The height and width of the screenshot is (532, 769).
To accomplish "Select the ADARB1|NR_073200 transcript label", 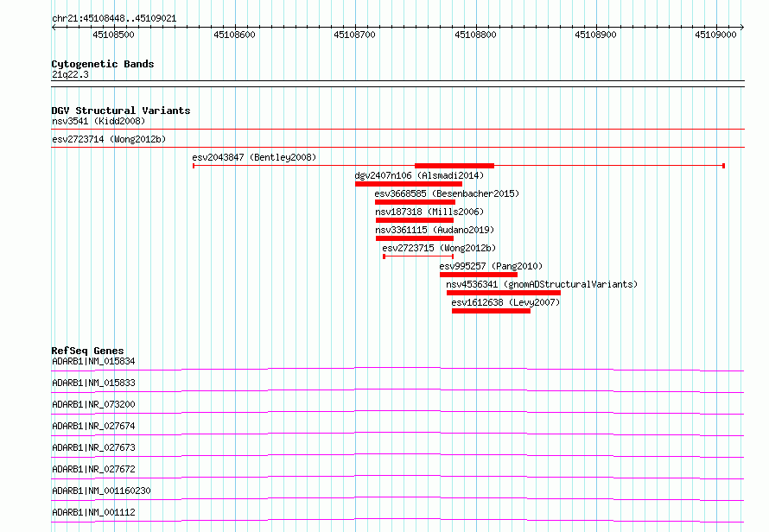I will click(x=93, y=404).
